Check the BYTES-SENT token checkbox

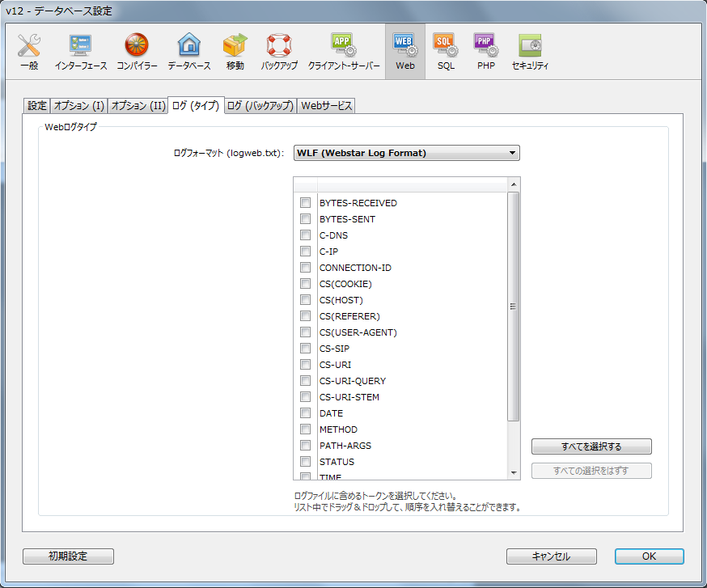click(305, 218)
